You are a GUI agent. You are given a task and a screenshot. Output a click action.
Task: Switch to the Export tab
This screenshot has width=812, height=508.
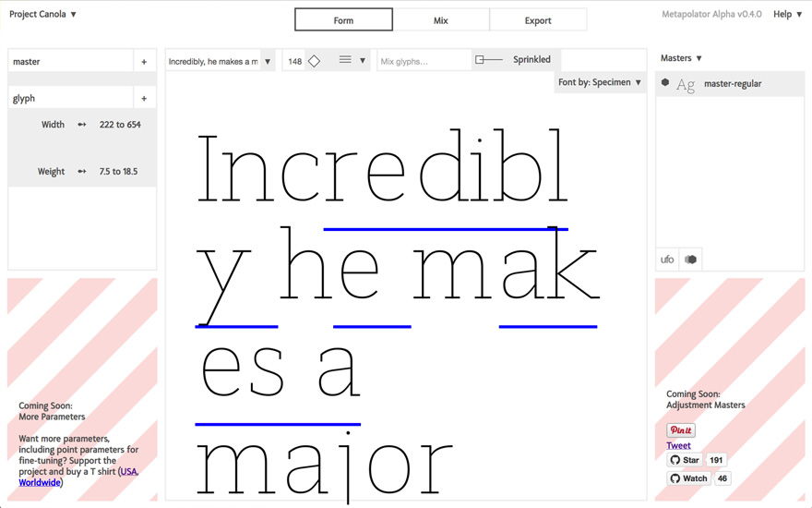pos(537,20)
